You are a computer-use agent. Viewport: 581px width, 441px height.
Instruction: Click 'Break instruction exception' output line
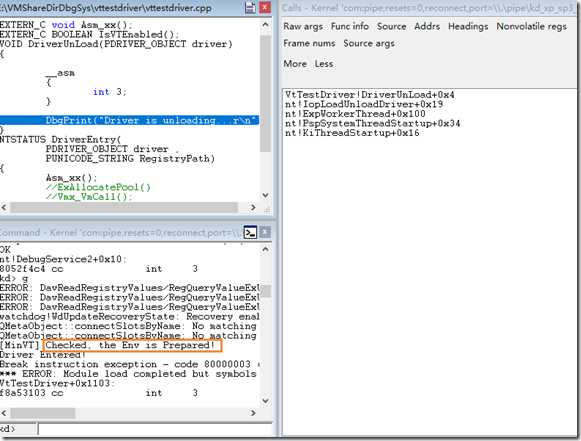coord(129,364)
